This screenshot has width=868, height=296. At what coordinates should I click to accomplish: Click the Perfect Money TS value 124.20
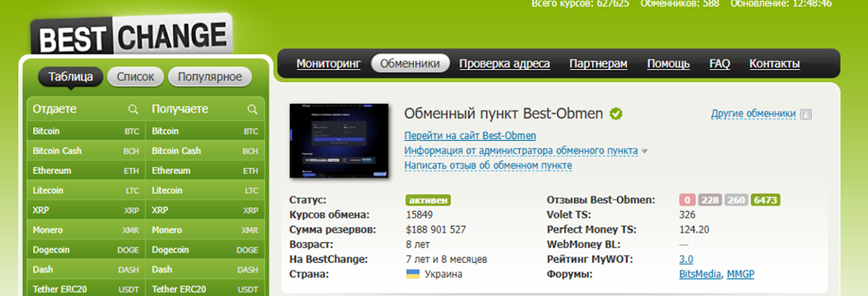(x=694, y=229)
